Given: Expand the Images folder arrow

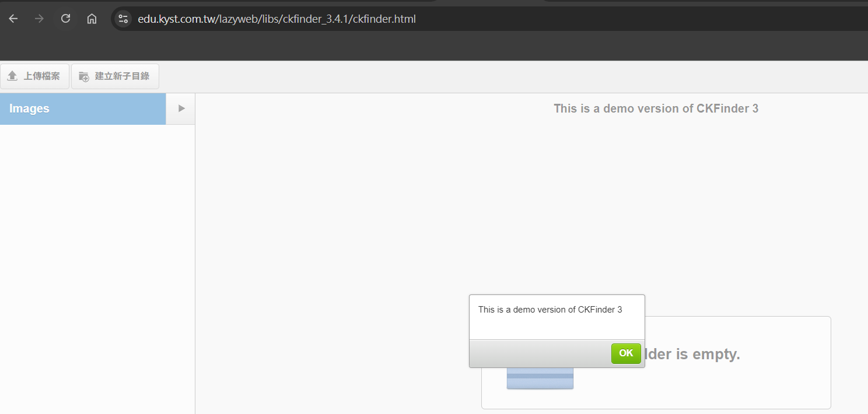Looking at the screenshot, I should pyautogui.click(x=181, y=109).
